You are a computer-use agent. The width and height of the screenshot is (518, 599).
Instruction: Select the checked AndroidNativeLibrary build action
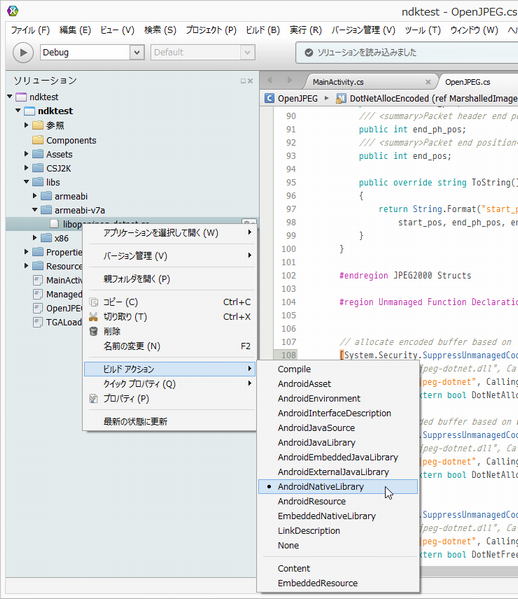[x=338, y=487]
